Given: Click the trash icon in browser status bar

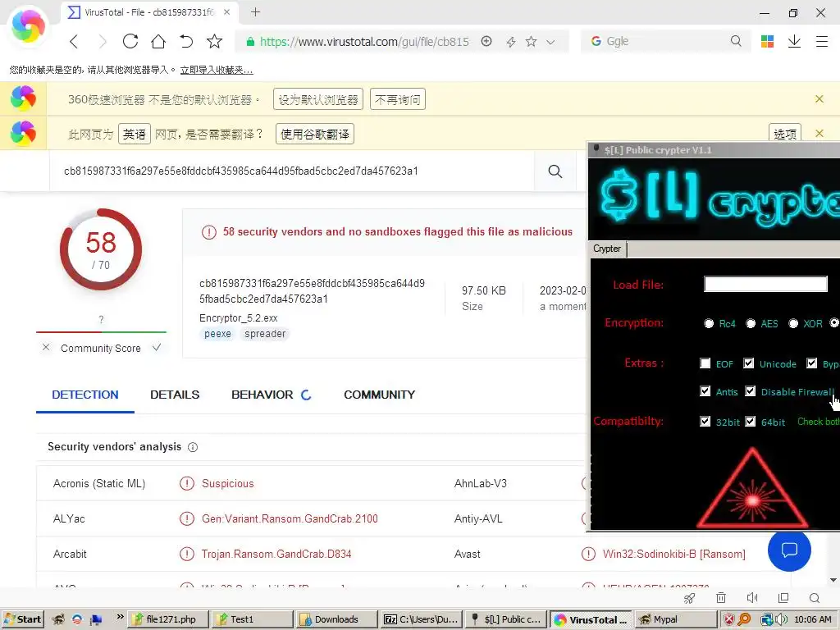Looking at the screenshot, I should pyautogui.click(x=721, y=598).
